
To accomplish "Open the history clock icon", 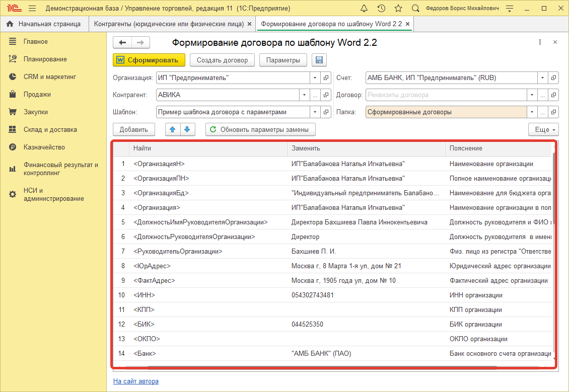I will (381, 9).
